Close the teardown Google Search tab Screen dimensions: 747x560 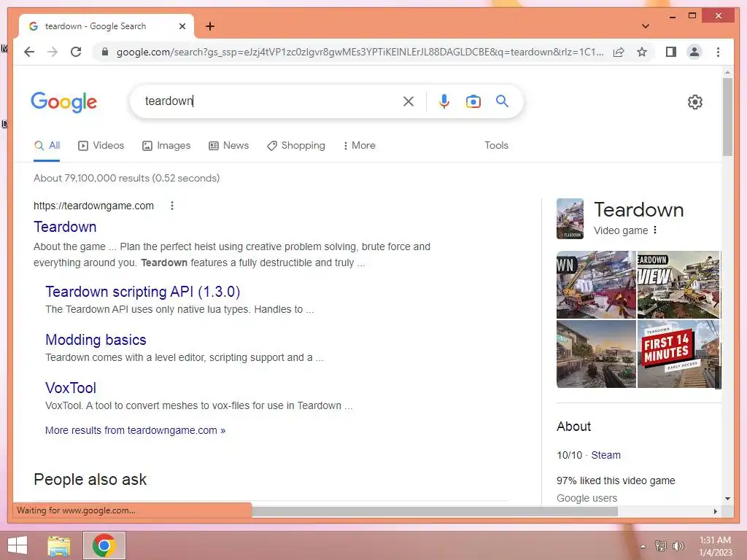(x=182, y=26)
